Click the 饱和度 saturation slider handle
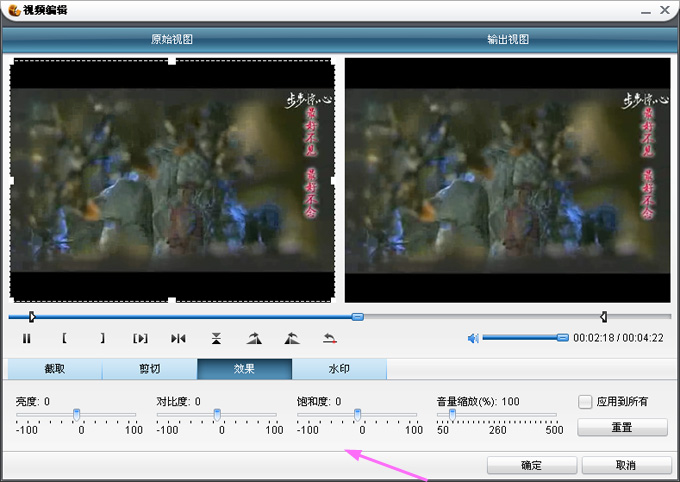Image resolution: width=680 pixels, height=482 pixels. [x=357, y=414]
